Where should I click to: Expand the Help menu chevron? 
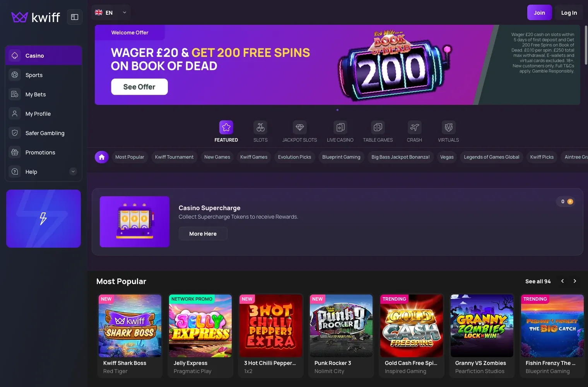(73, 171)
